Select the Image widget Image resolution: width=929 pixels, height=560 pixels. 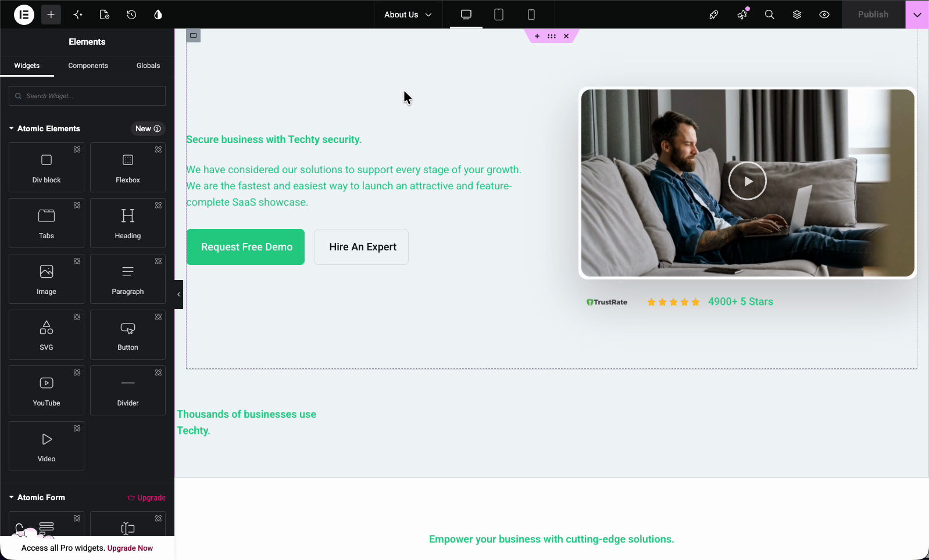[x=47, y=279]
